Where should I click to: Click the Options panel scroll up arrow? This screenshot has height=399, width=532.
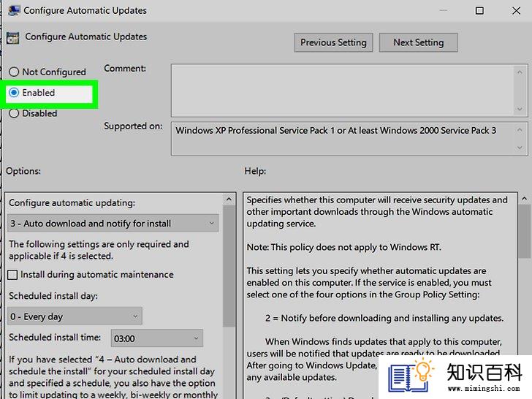229,199
